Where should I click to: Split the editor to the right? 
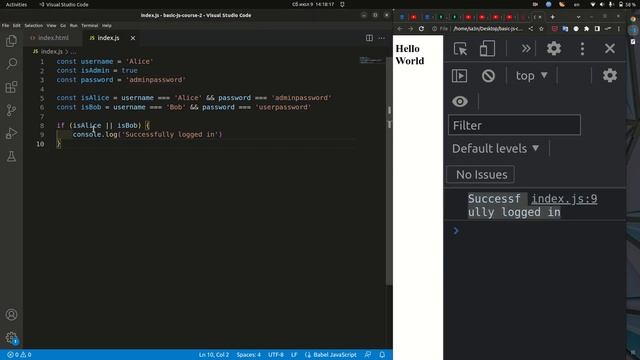(369, 38)
